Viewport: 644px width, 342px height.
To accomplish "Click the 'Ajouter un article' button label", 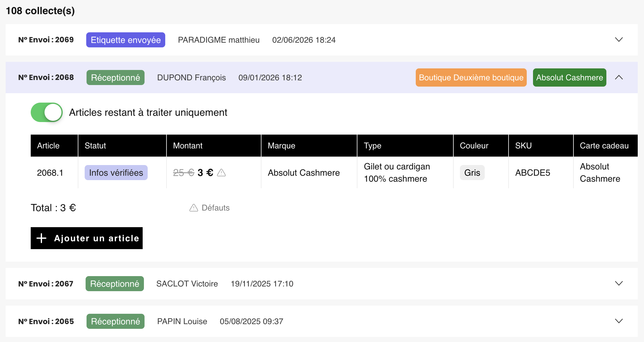I will pyautogui.click(x=97, y=238).
